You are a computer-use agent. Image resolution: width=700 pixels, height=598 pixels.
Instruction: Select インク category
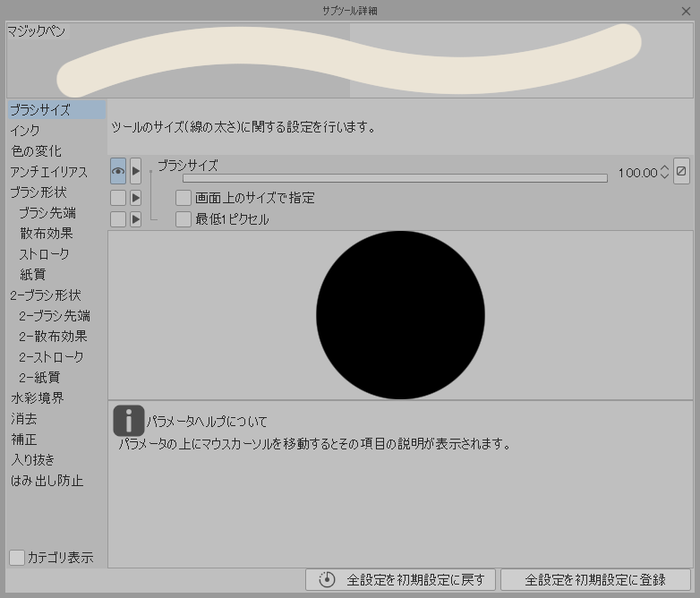(56, 131)
